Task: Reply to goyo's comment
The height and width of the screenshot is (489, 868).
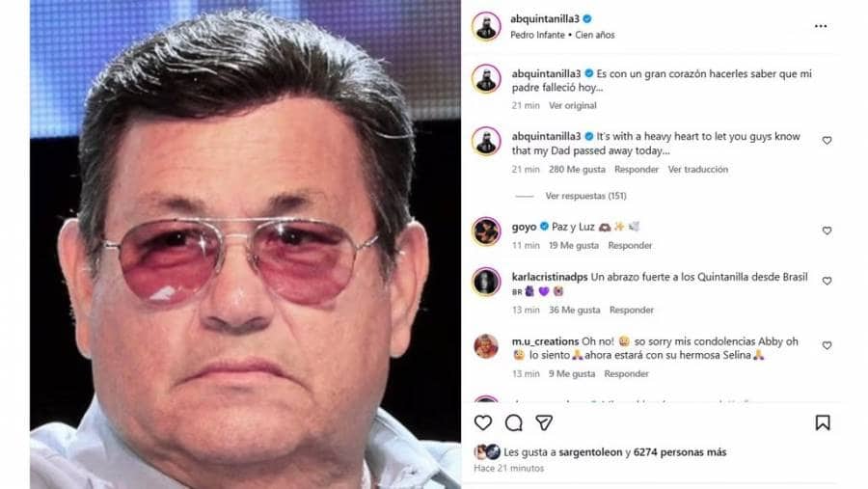Action: 630,245
